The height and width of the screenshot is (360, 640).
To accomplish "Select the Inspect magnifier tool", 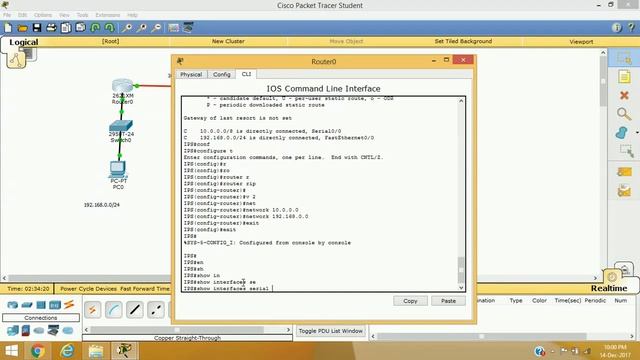I will point(624,114).
